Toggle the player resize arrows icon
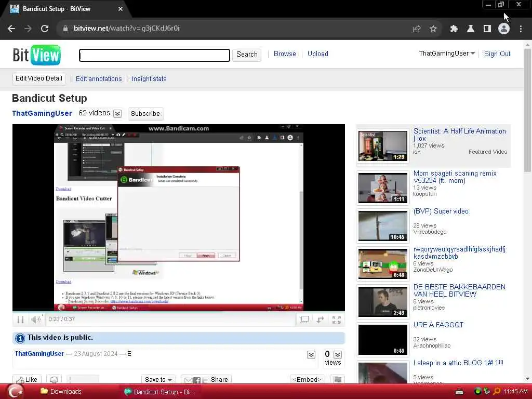The width and height of the screenshot is (532, 399). point(320,320)
